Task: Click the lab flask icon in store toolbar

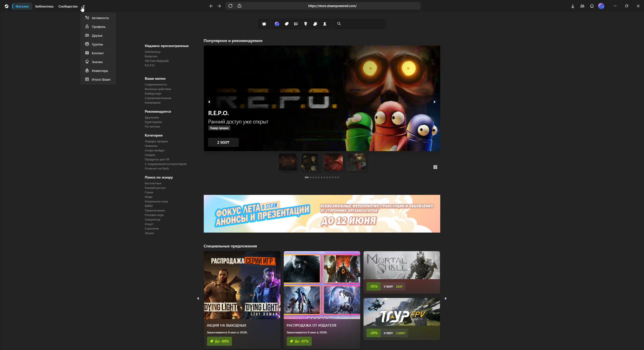Action: 325,24
